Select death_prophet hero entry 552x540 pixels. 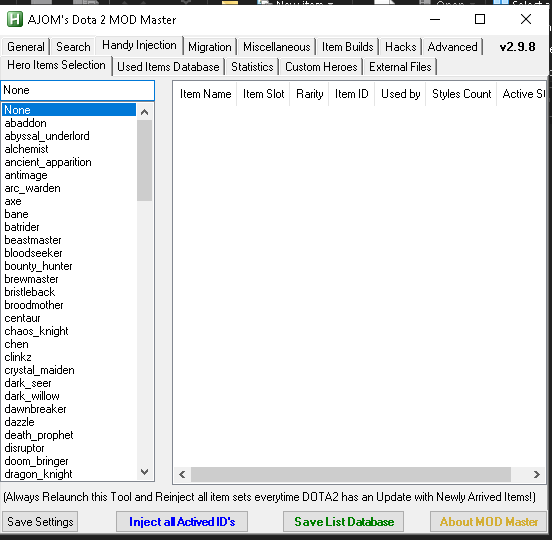[69, 435]
